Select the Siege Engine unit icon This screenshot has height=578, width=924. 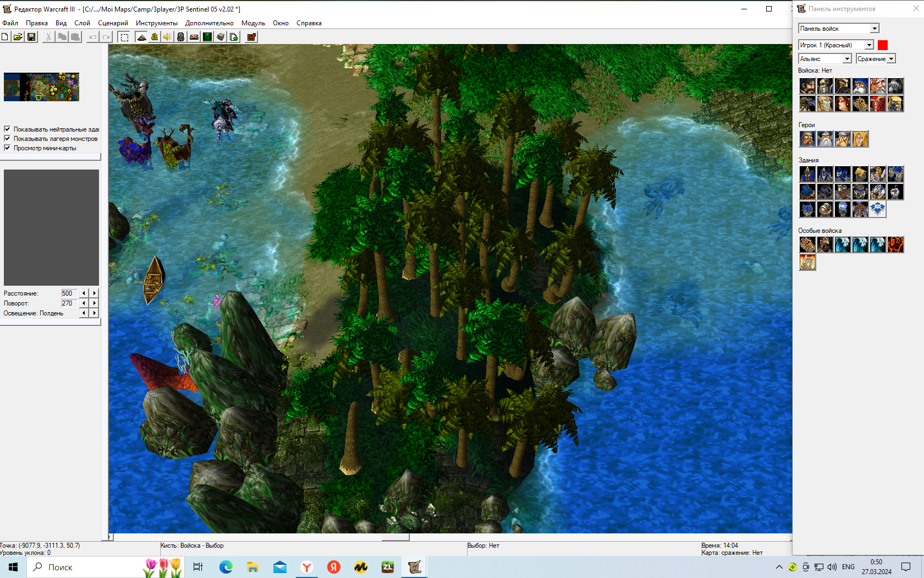860,103
